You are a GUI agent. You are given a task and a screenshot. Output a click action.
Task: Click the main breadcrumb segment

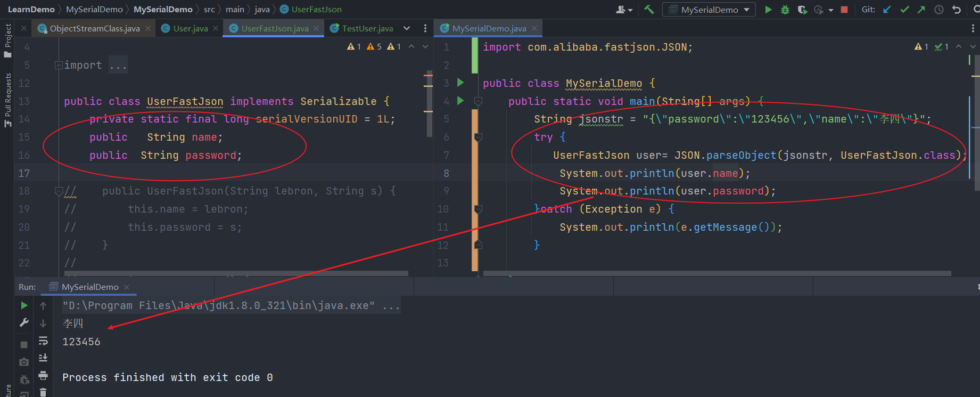[235, 10]
